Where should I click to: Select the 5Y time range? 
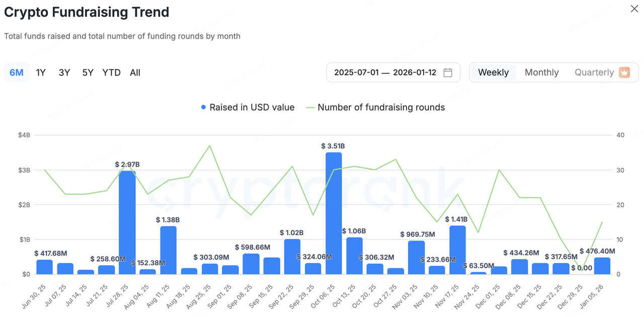point(88,72)
